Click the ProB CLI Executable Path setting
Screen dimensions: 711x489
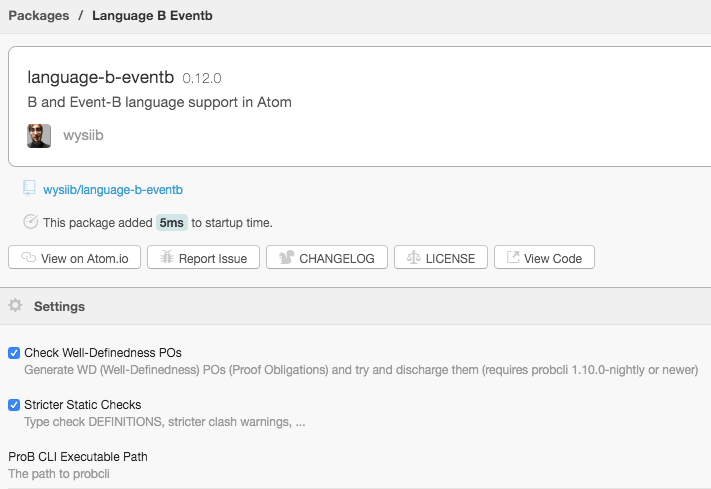pyautogui.click(x=78, y=457)
